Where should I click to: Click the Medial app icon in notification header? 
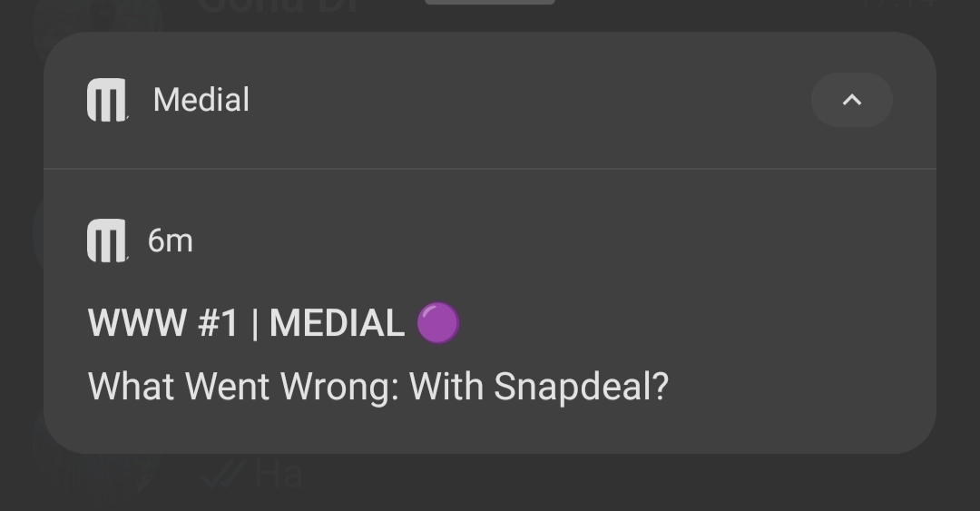point(107,100)
